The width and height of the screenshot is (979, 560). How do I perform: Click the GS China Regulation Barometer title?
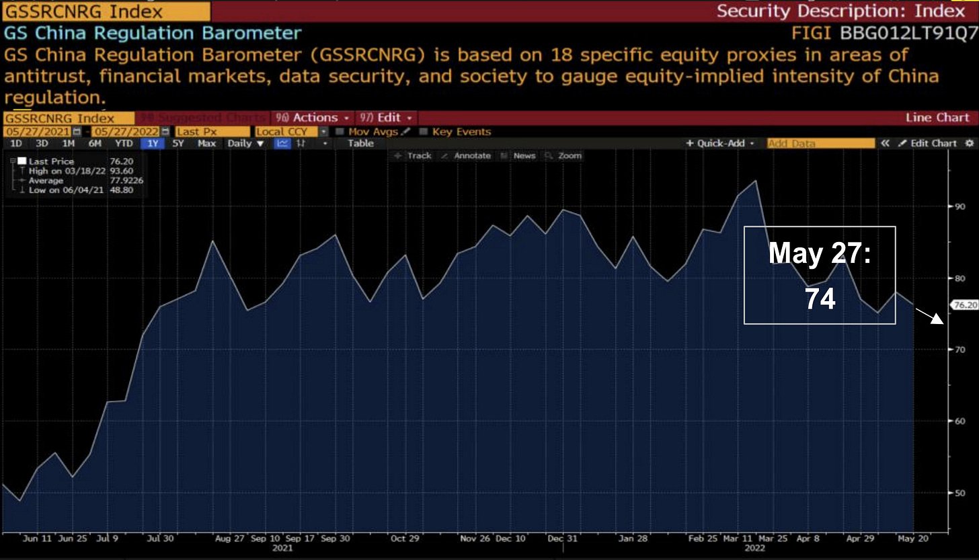coord(153,33)
